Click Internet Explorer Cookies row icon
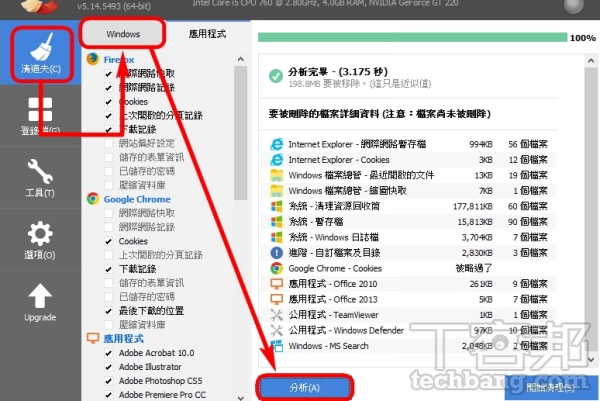Viewport: 600px width, 401px height. coord(276,160)
